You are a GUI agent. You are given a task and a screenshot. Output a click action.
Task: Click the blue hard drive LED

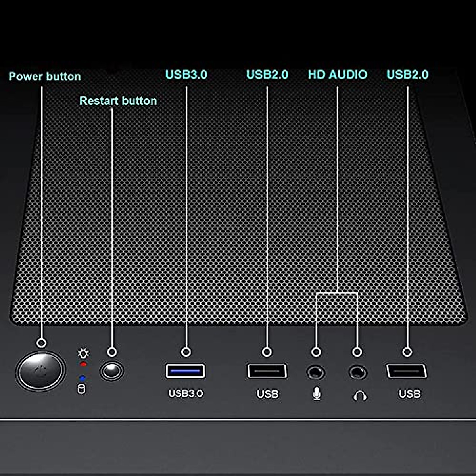82,378
